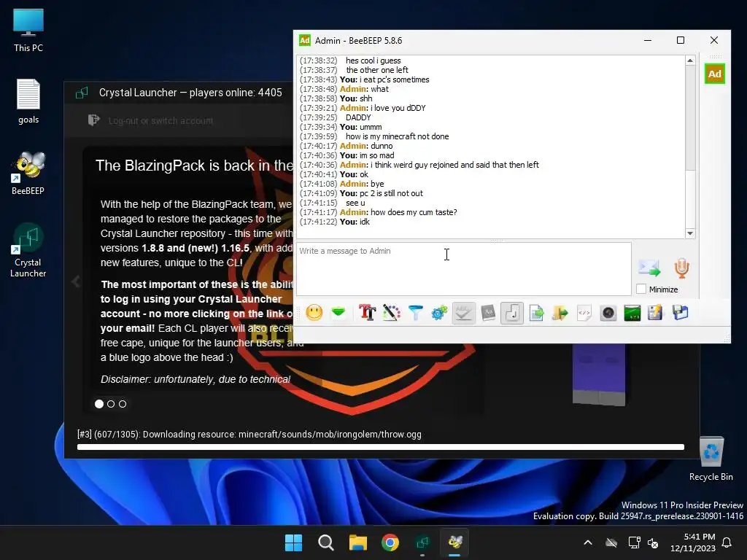This screenshot has height=560, width=747.
Task: Click the green screen window toolbar icon
Action: point(632,313)
